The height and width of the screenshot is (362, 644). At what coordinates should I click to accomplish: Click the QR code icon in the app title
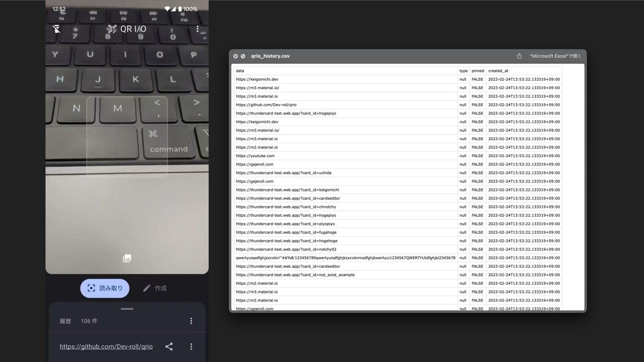click(x=112, y=29)
